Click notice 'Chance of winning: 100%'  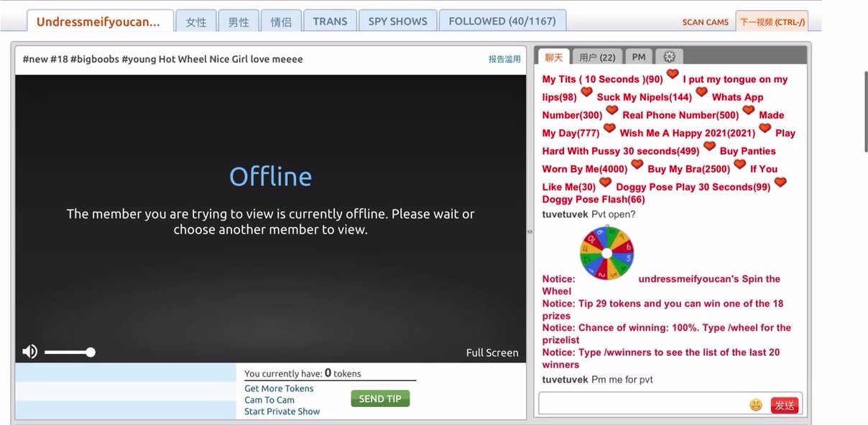coord(666,334)
